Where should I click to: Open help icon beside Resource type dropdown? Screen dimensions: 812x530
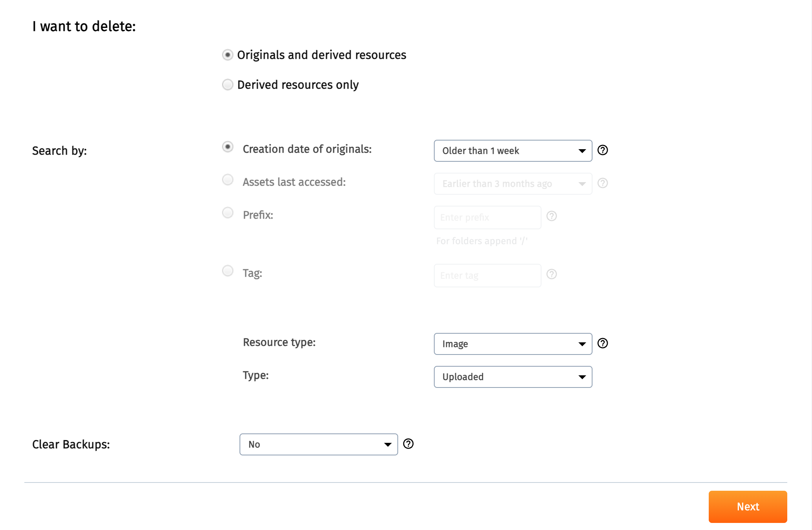(x=602, y=344)
